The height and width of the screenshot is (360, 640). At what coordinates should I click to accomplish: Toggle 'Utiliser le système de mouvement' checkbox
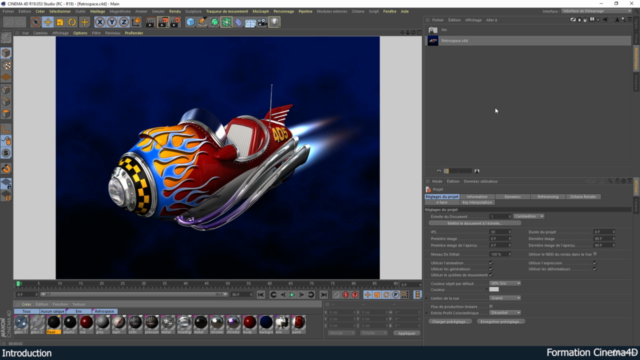(491, 275)
